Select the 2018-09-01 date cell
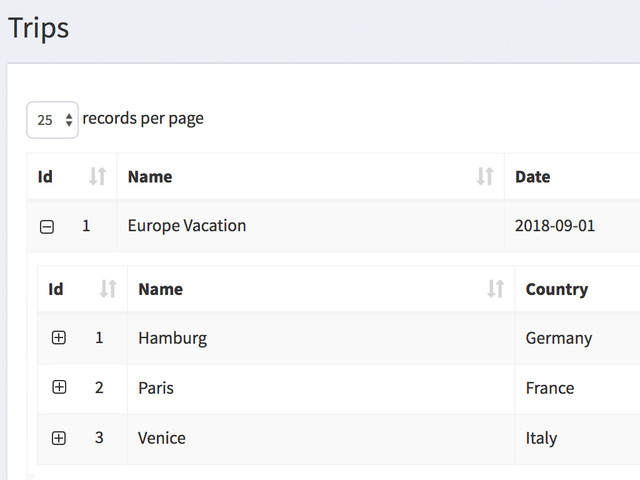The width and height of the screenshot is (640, 480). pyautogui.click(x=572, y=226)
